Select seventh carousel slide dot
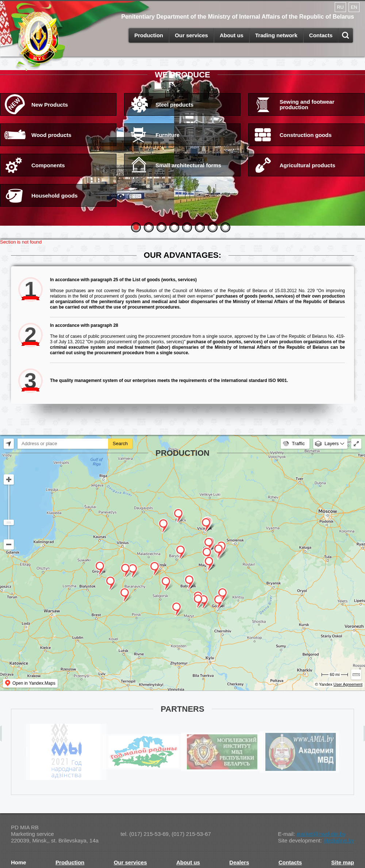The height and width of the screenshot is (868, 365). pyautogui.click(x=212, y=227)
